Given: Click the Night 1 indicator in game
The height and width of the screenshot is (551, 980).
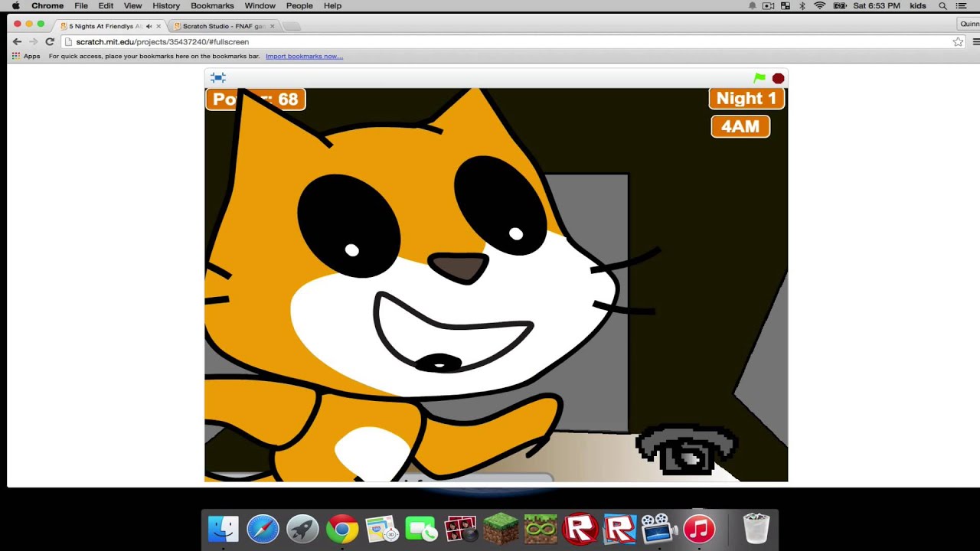Looking at the screenshot, I should pyautogui.click(x=746, y=99).
